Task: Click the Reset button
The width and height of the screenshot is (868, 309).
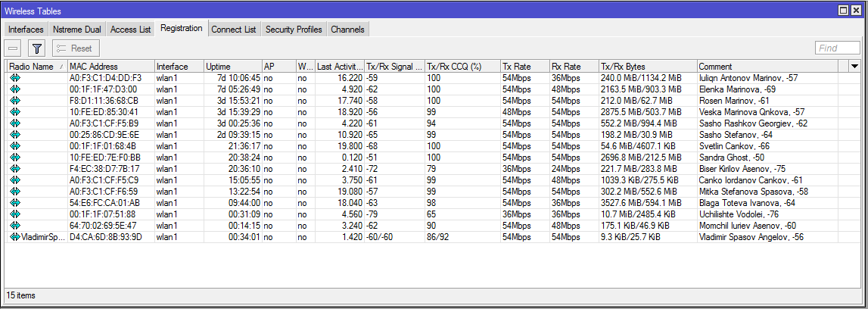Action: click(x=76, y=48)
